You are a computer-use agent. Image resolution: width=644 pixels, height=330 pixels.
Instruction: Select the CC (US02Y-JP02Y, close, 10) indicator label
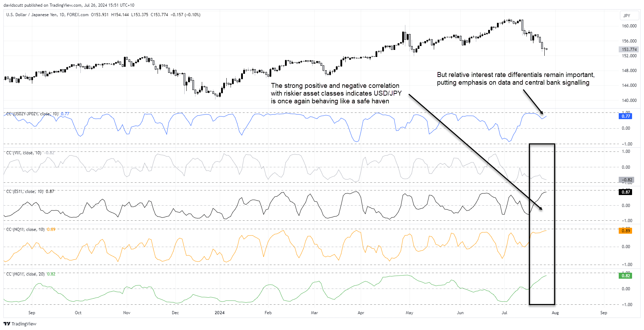[32, 114]
